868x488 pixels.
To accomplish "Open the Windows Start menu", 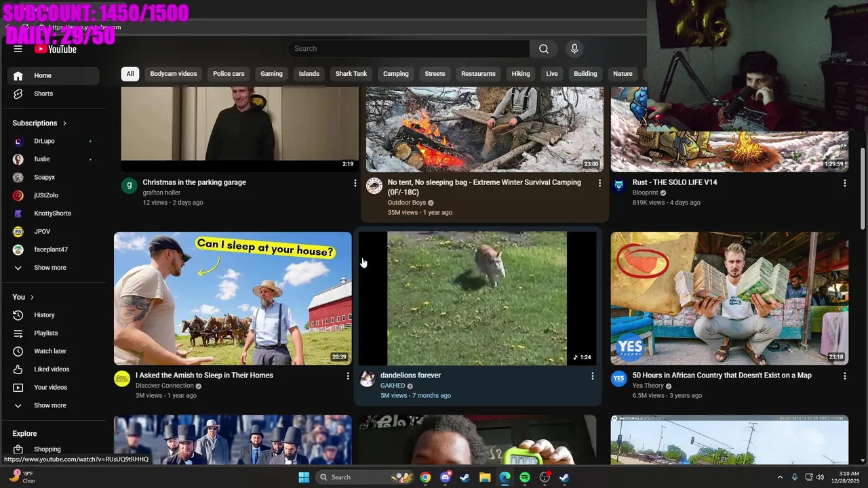I will point(304,477).
